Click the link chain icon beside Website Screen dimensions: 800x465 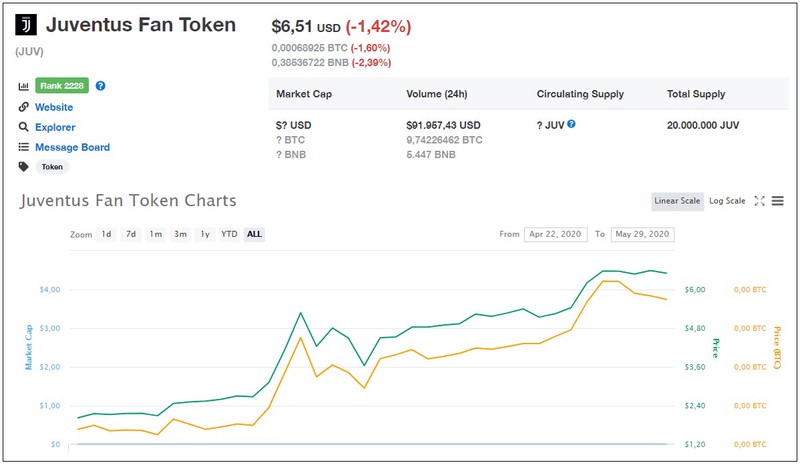(23, 107)
